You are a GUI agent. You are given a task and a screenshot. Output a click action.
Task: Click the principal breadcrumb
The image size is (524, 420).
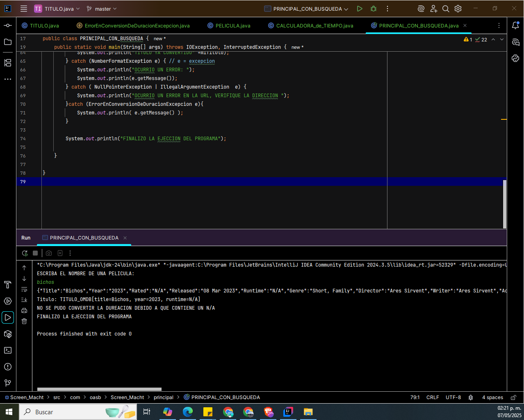[164, 397]
